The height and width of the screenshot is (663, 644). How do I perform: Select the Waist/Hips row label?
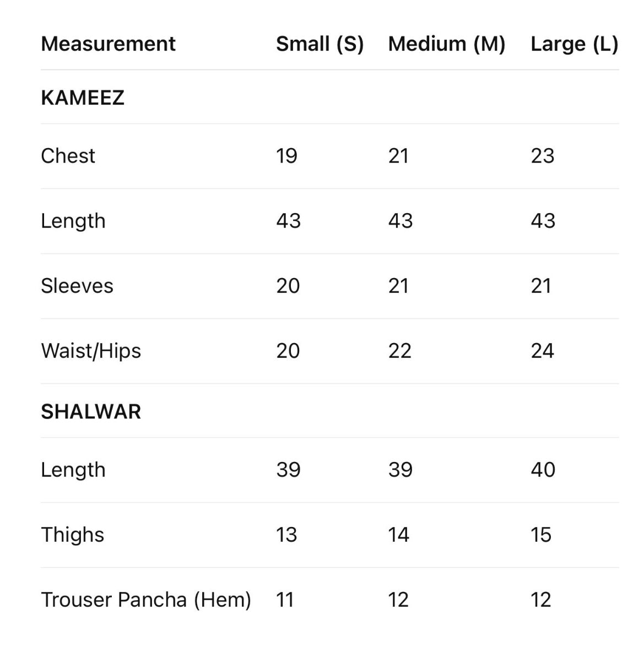pos(91,351)
